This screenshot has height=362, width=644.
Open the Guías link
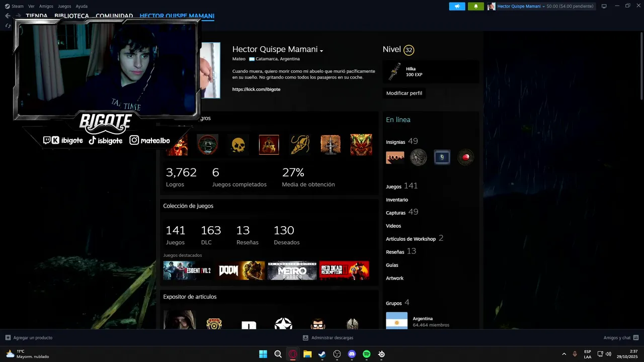pyautogui.click(x=392, y=265)
